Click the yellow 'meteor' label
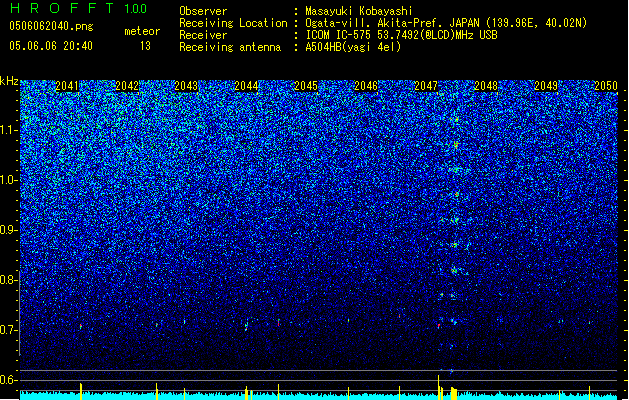The width and height of the screenshot is (629, 400). (142, 31)
